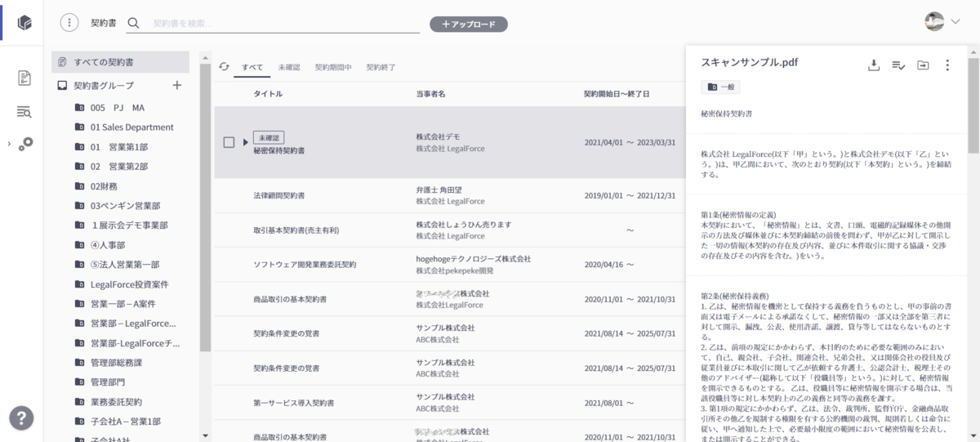Screen dimensions: 980x442
Task: Click the folder icon beside 01 Sales Department
Action: point(80,127)
